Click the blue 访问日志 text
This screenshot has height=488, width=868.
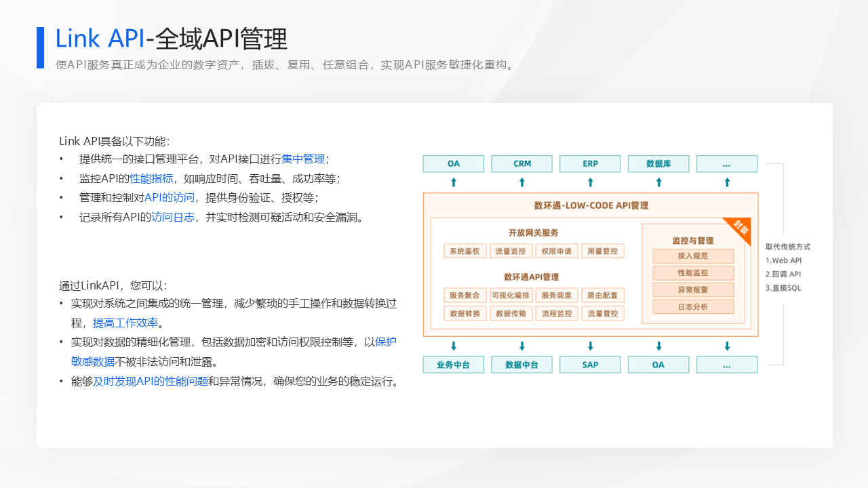point(173,218)
